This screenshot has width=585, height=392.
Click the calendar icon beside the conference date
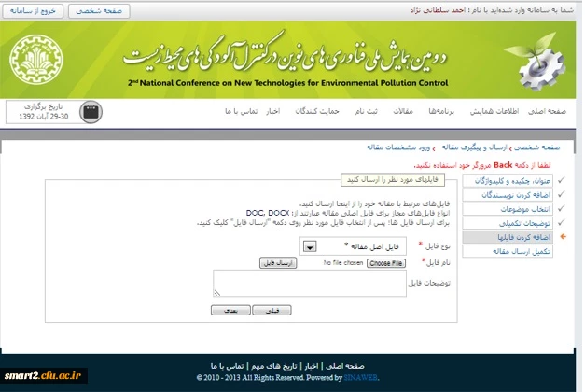(90, 112)
